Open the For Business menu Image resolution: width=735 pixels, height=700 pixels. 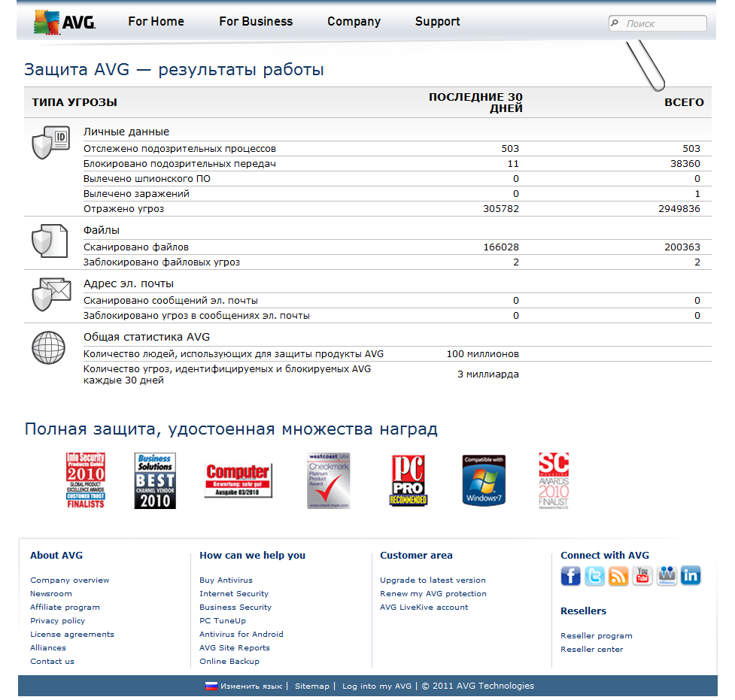click(256, 22)
